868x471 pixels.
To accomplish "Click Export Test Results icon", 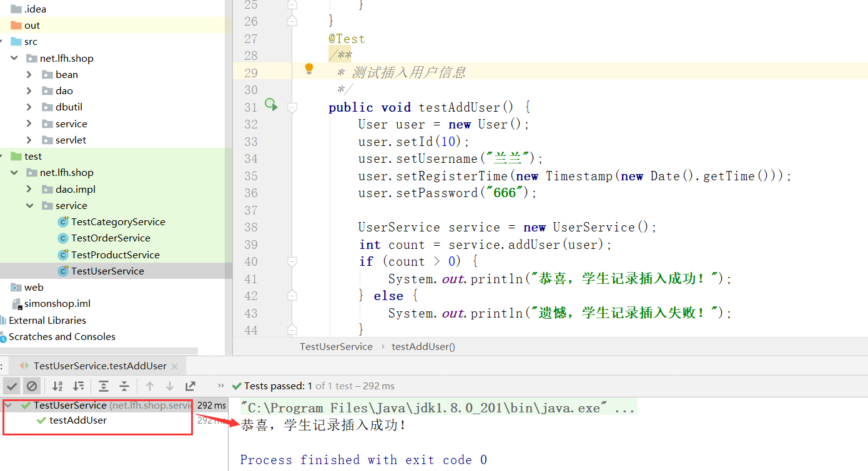I will pos(190,386).
